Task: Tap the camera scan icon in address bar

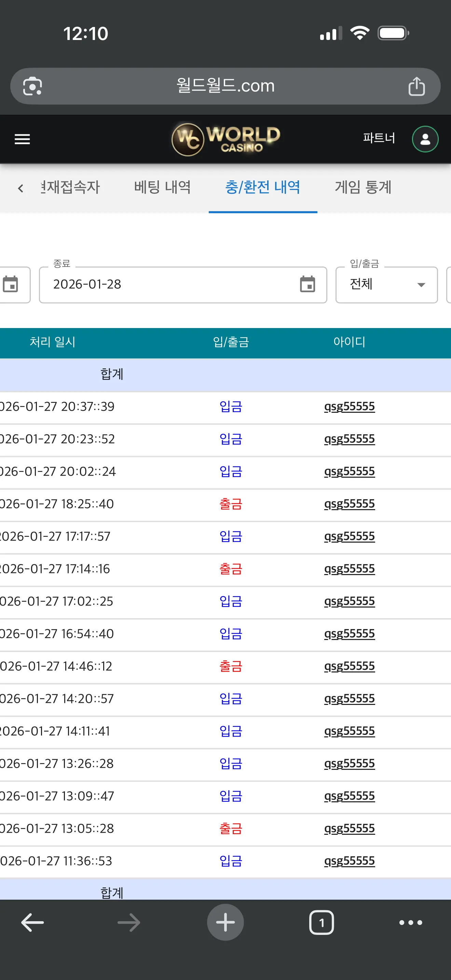Action: pos(33,86)
